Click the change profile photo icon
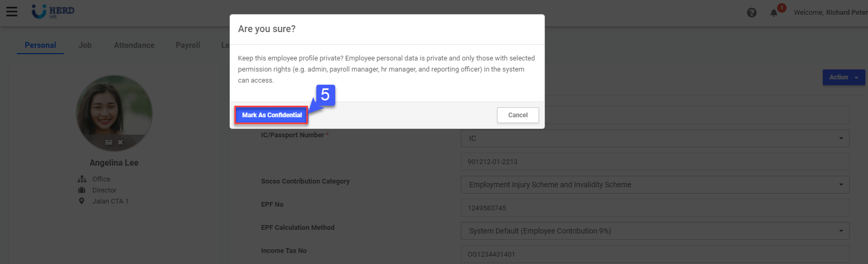Screen dimensions: 868x264 pos(109,143)
